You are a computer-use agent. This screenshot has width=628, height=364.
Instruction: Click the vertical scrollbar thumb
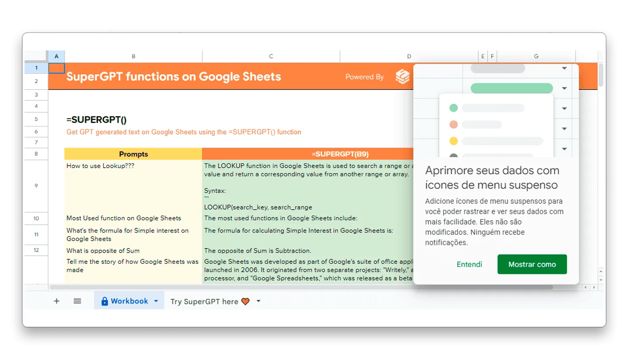tap(601, 75)
